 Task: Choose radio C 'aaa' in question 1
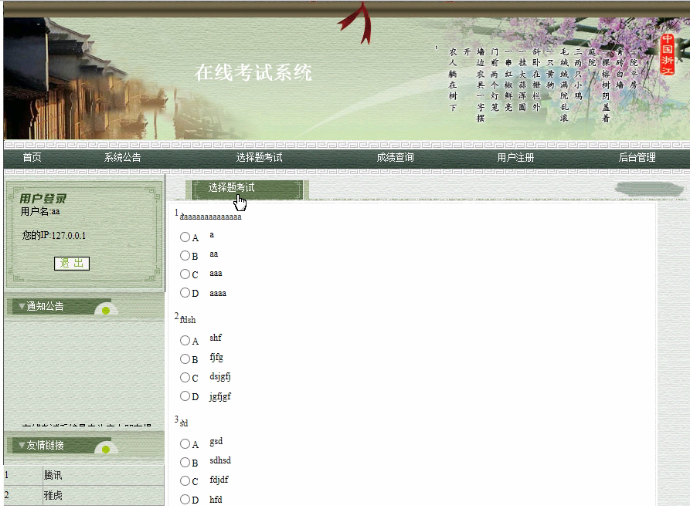coord(185,274)
